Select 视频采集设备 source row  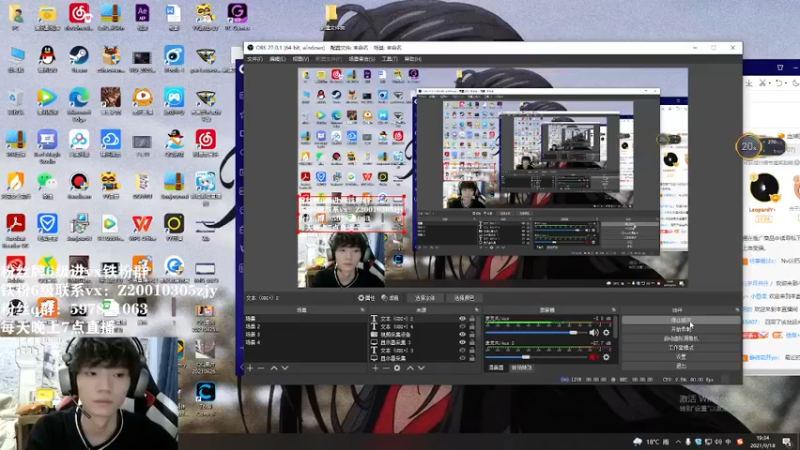tap(423, 335)
